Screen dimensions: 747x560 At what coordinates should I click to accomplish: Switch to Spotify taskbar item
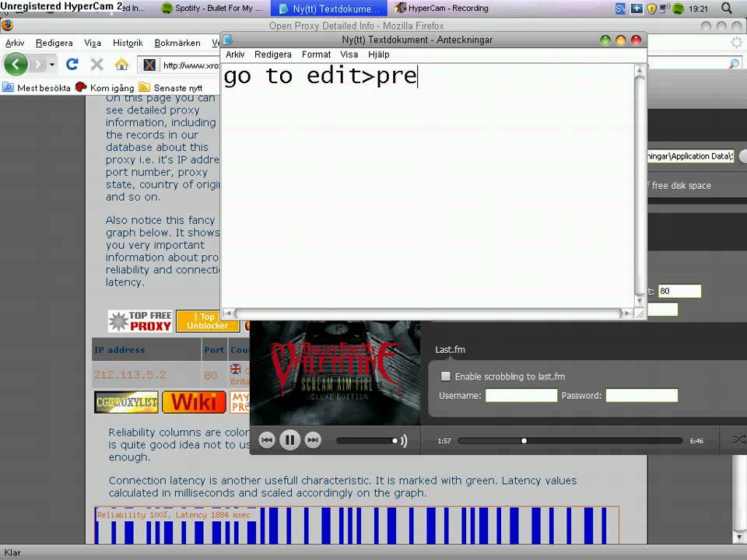click(212, 8)
